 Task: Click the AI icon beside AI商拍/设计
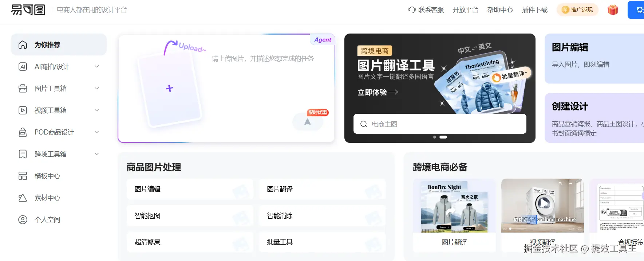tap(23, 67)
